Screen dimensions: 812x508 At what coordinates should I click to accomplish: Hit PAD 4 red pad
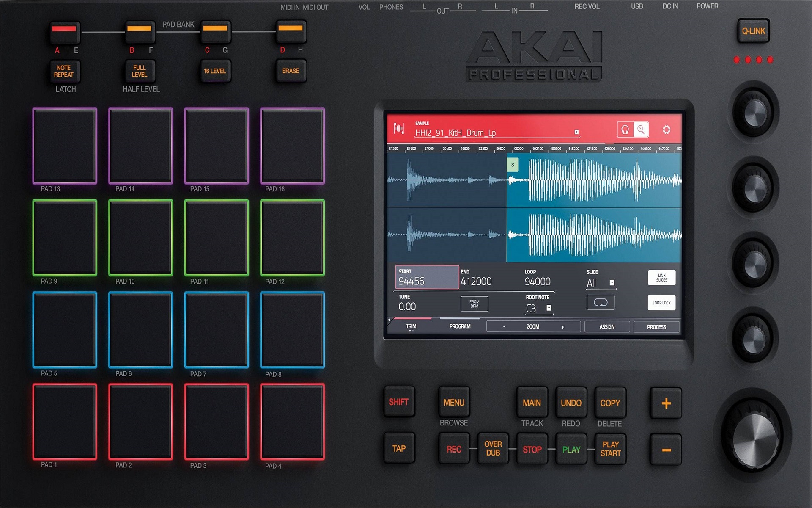(292, 422)
